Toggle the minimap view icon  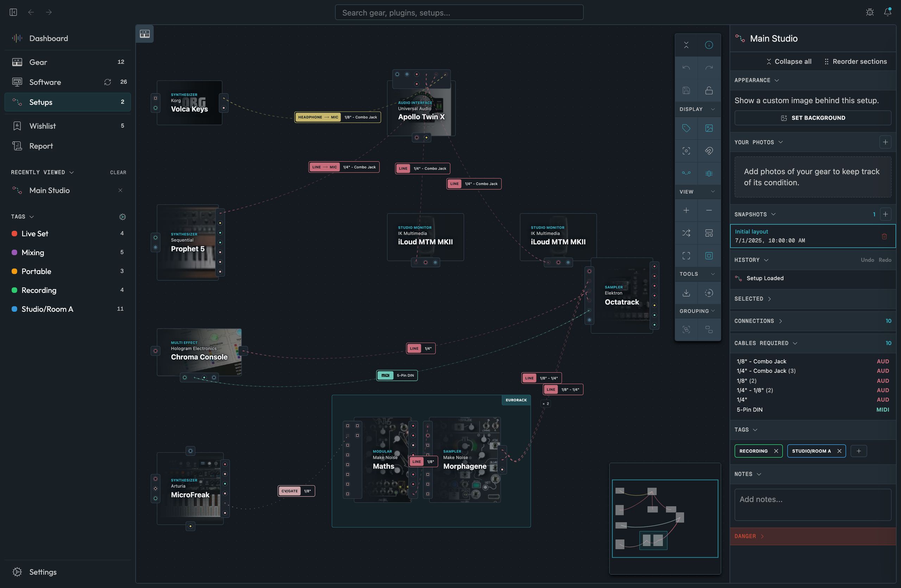point(709,256)
